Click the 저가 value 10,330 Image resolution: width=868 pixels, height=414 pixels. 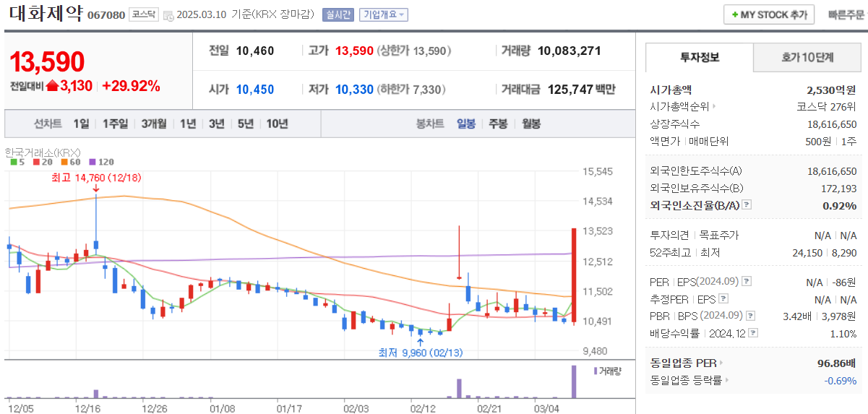(355, 90)
